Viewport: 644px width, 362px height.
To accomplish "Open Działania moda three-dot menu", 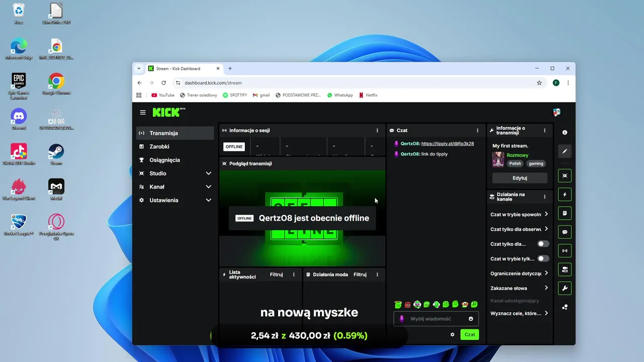I will (377, 275).
